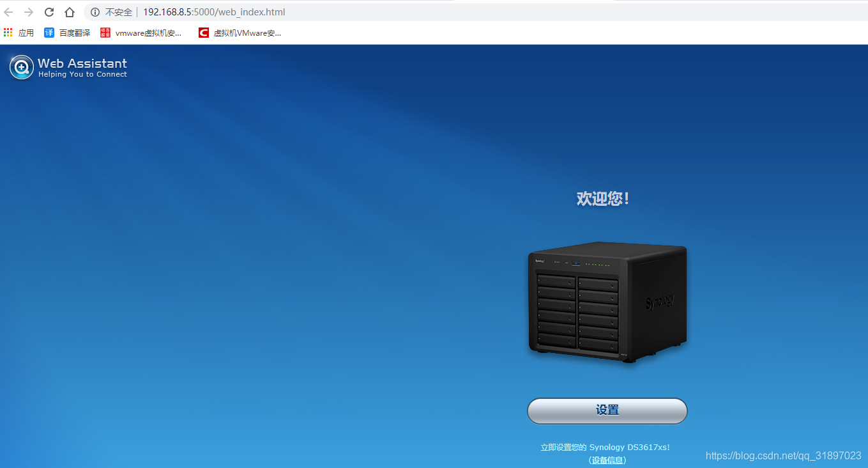Click the 立即设置您的 Synology DS3617xs text
868x468 pixels.
click(x=605, y=448)
